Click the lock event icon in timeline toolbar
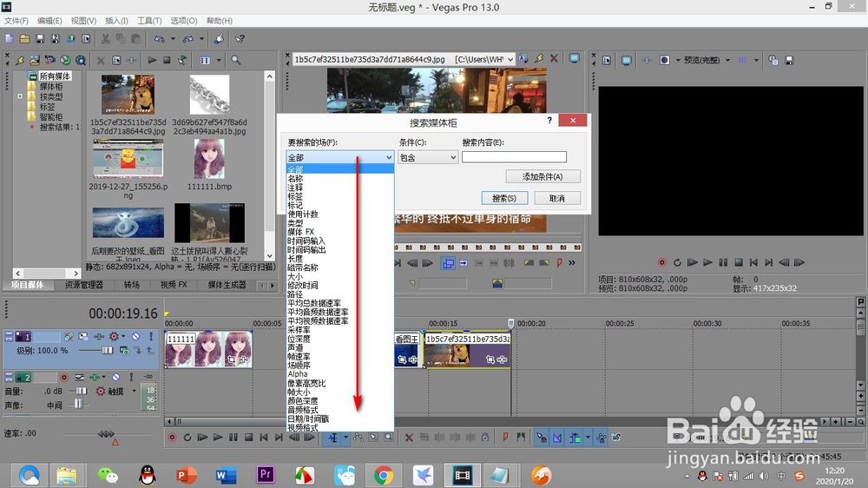This screenshot has width=868, height=488. coord(485,438)
